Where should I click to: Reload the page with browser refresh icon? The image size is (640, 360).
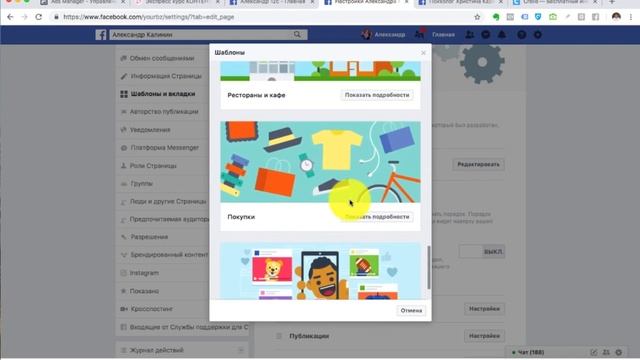39,17
